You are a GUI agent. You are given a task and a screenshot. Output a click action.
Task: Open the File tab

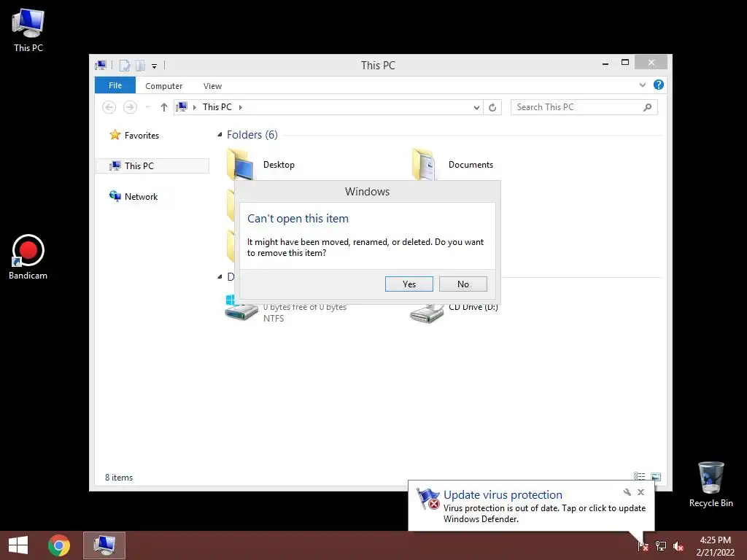pyautogui.click(x=115, y=85)
